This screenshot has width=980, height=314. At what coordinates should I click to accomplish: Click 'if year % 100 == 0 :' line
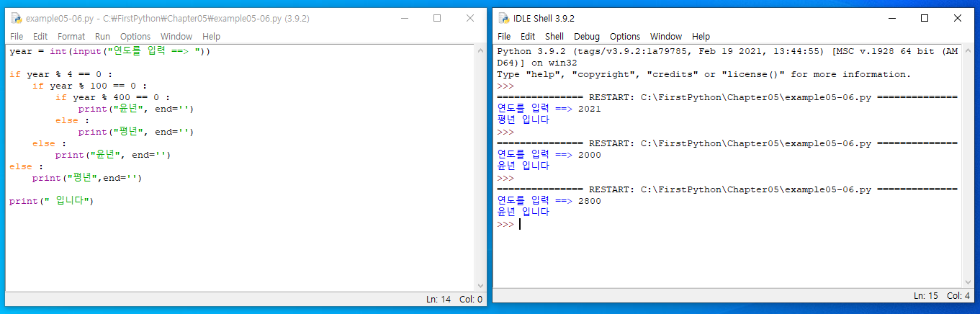[x=89, y=86]
